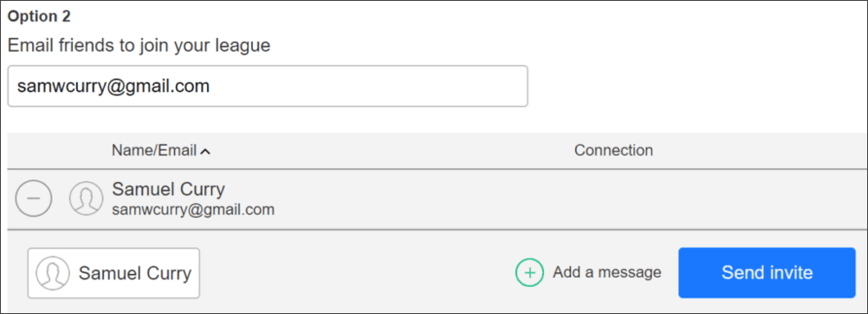Click the 'Email friends to join your league' label
The image size is (868, 314).
click(139, 45)
